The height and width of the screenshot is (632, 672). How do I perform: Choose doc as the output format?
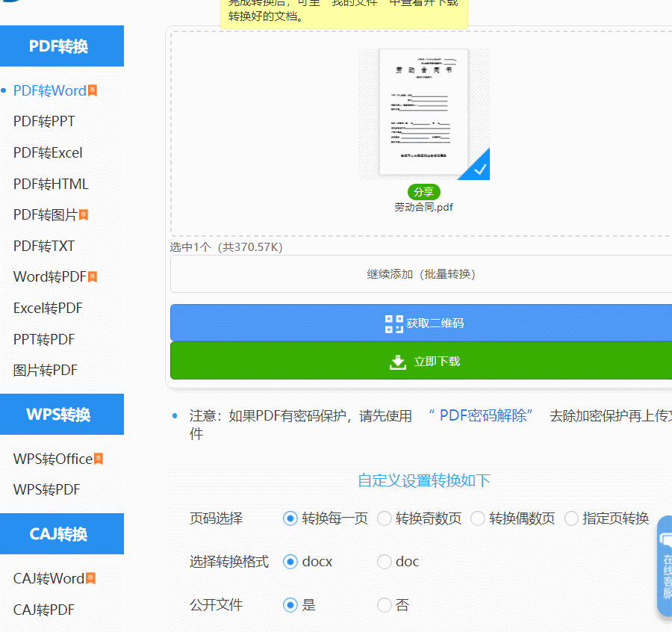click(x=385, y=562)
